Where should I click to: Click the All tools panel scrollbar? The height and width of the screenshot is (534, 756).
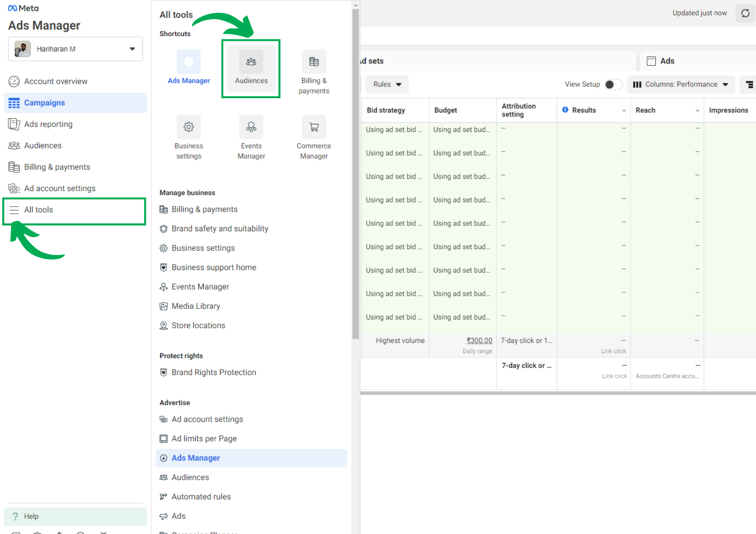coord(355,174)
